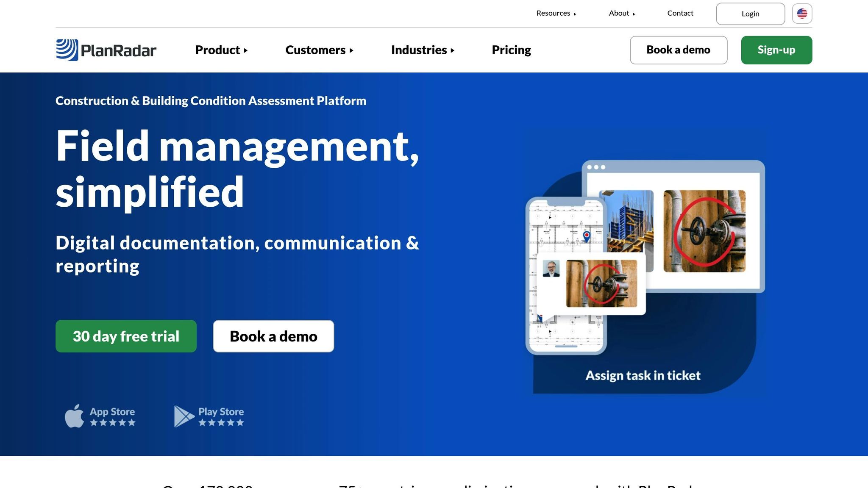Click 'Digital documentation, communication & reporting' subheading

click(237, 254)
